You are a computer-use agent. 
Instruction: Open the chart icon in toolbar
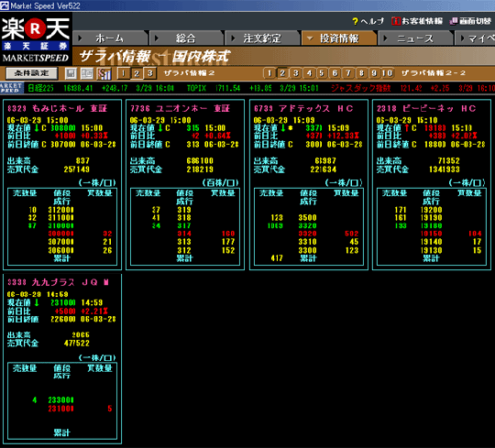click(x=104, y=73)
